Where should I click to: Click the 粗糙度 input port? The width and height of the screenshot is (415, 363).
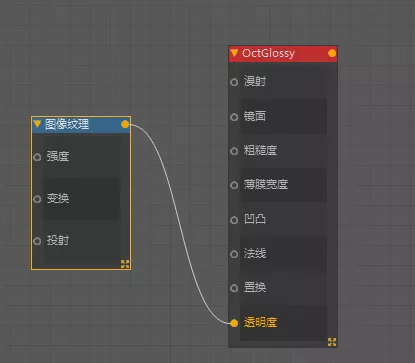pyautogui.click(x=234, y=151)
